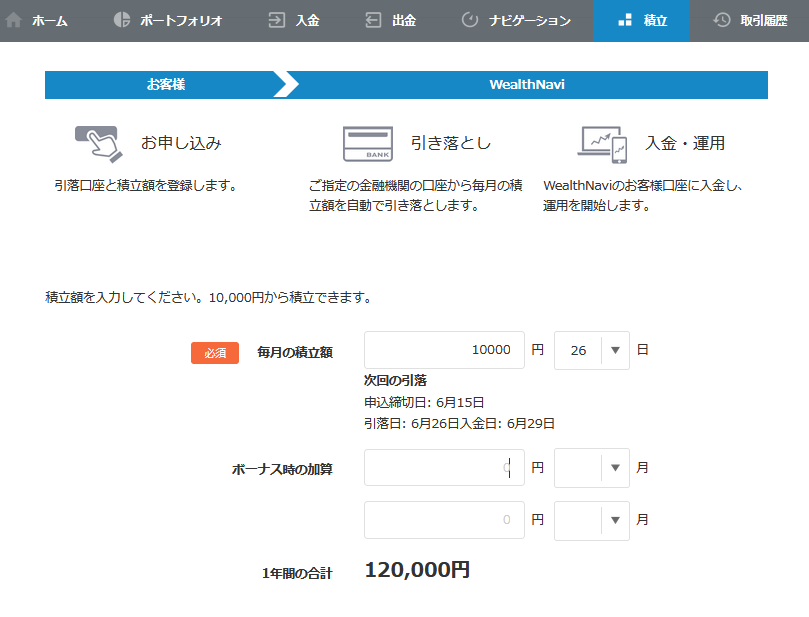Open the withdrawal day dropdown showing 26
This screenshot has height=617, width=809.
592,350
